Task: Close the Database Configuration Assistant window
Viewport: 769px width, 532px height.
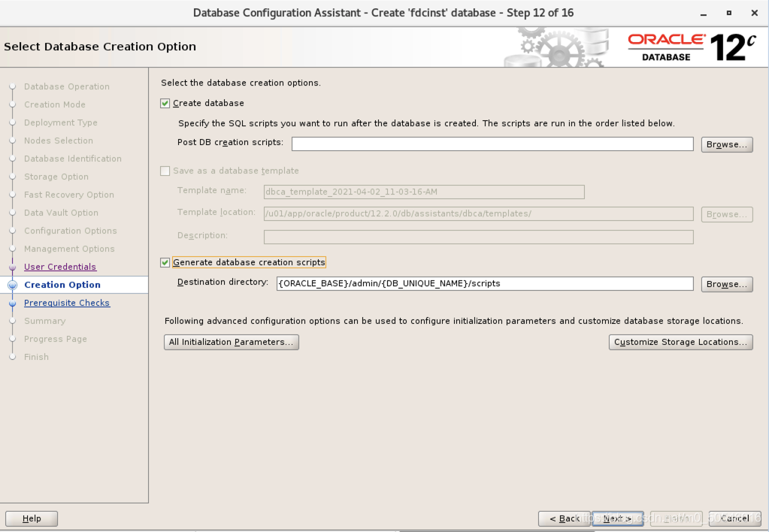Action: tap(755, 14)
